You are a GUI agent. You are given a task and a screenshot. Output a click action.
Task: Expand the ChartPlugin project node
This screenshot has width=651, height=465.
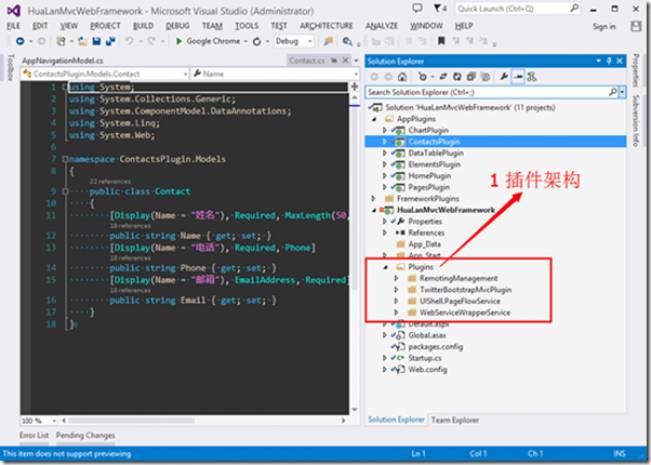[384, 130]
